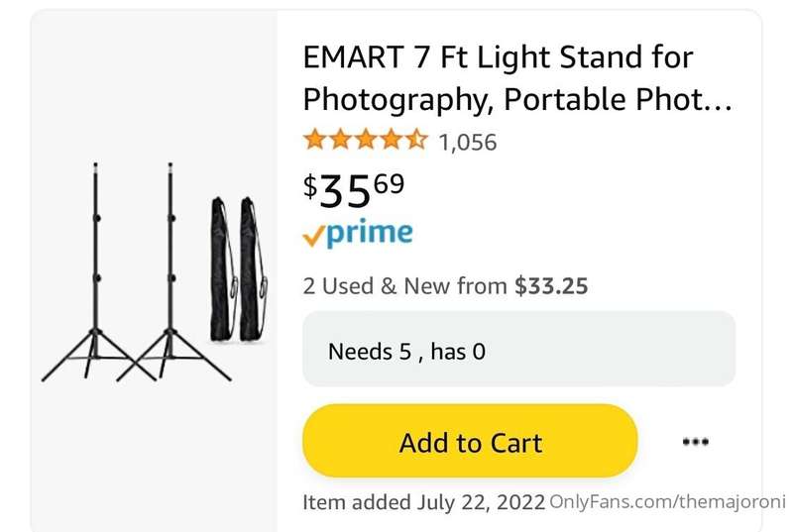Click the third orange rating star
Screen dimensions: 793x532
pos(366,140)
